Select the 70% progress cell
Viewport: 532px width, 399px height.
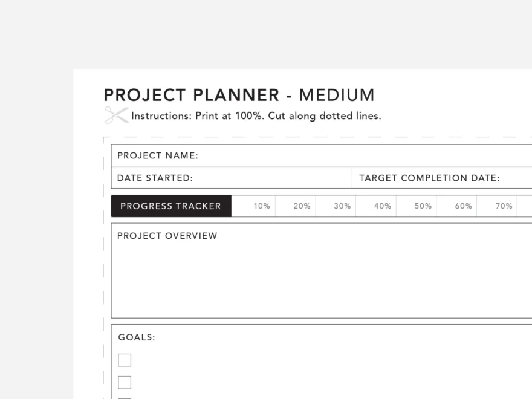click(497, 206)
